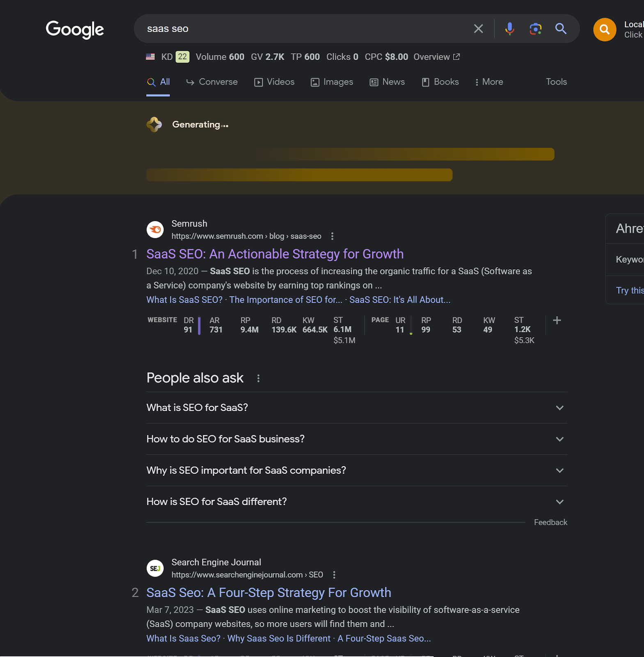Click the Semrush URL breadcrumb
The height and width of the screenshot is (657, 644).
246,236
